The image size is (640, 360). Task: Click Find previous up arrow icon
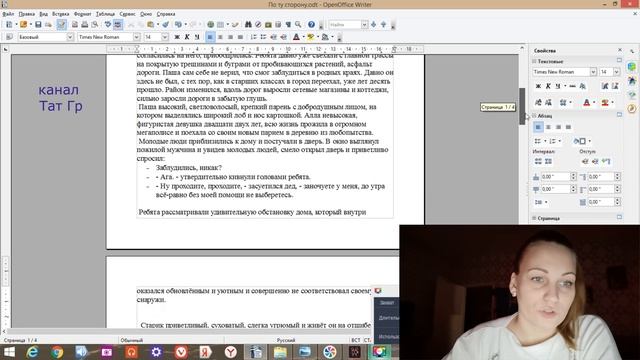pos(383,25)
